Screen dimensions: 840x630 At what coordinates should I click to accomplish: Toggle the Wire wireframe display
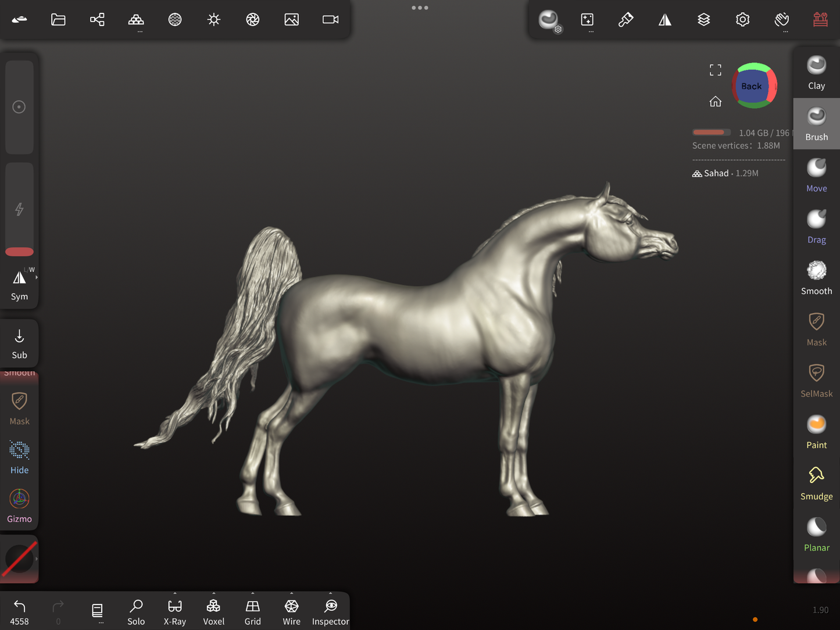[291, 612]
